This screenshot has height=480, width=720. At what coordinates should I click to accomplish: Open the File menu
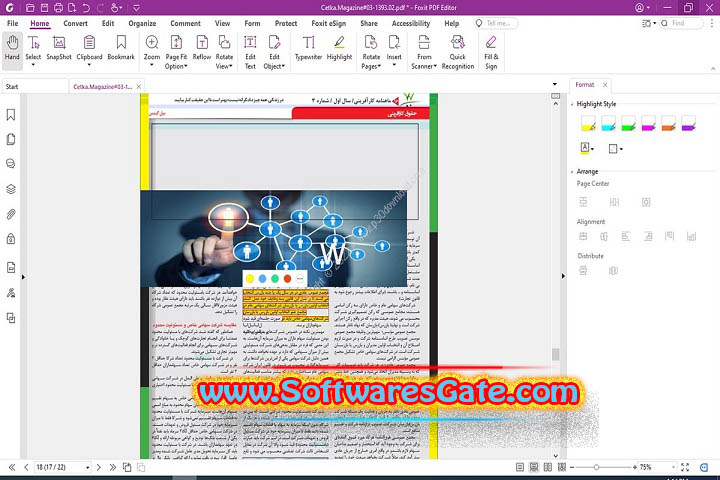13,23
